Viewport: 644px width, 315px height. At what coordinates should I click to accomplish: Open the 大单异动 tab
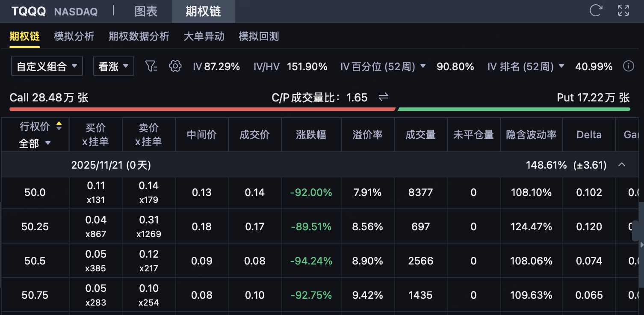point(204,36)
